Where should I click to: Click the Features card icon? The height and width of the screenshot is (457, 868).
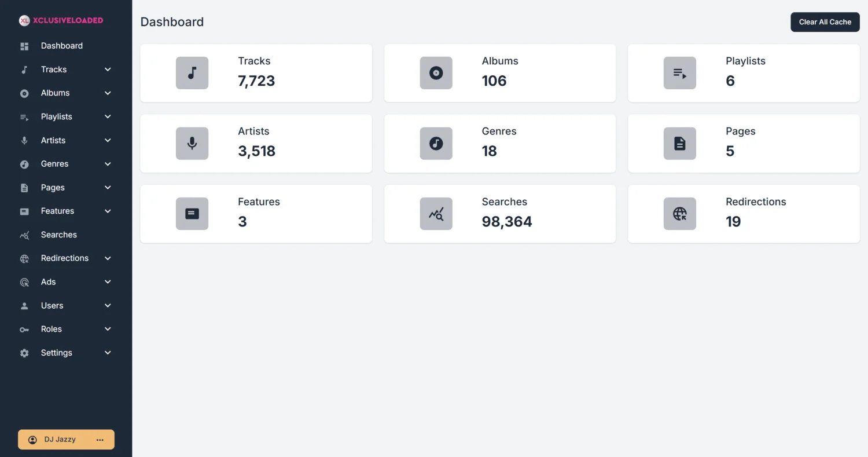pos(192,214)
